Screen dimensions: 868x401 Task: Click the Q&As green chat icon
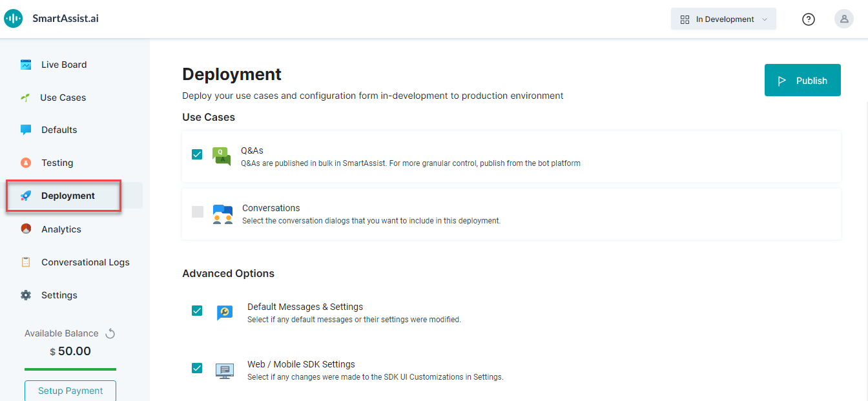(222, 157)
